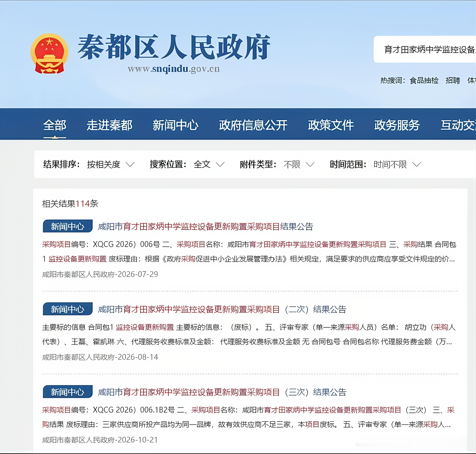
Task: Open the 秦都区人民政府 site title
Action: 174,47
